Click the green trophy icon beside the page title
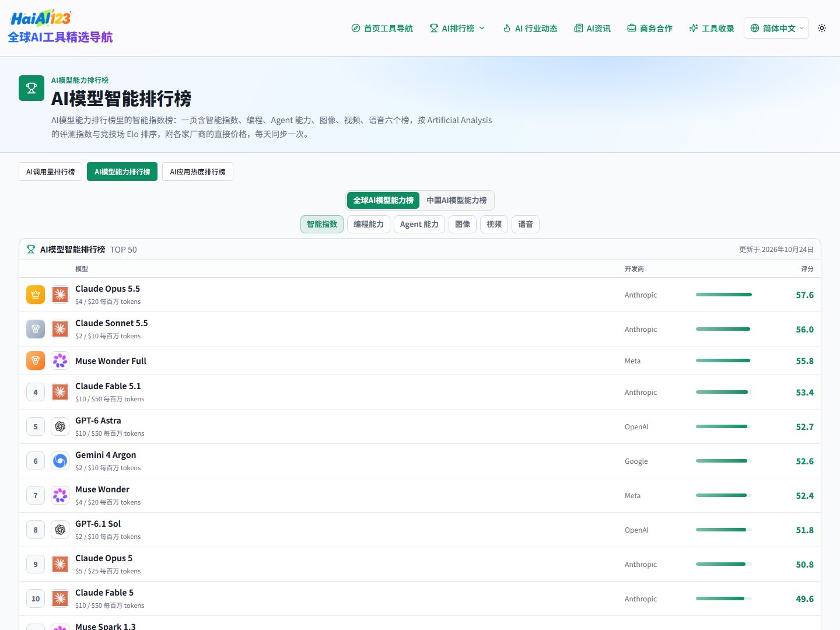 32,88
